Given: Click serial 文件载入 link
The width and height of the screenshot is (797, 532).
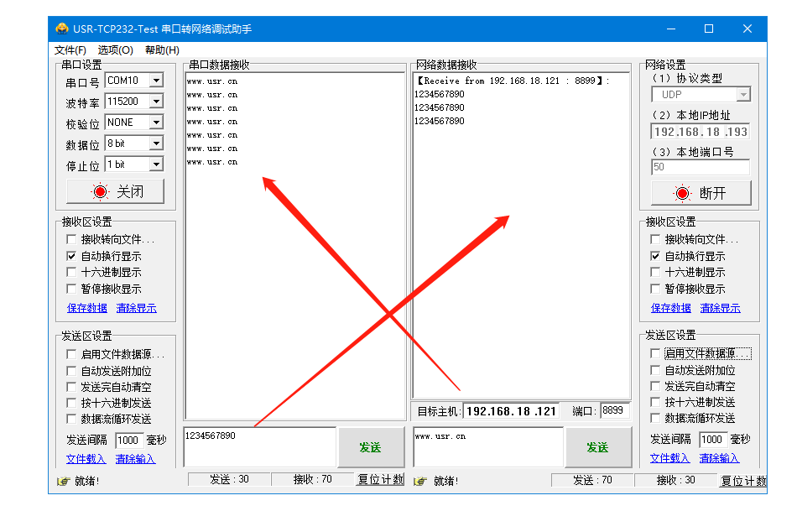Looking at the screenshot, I should [x=86, y=459].
